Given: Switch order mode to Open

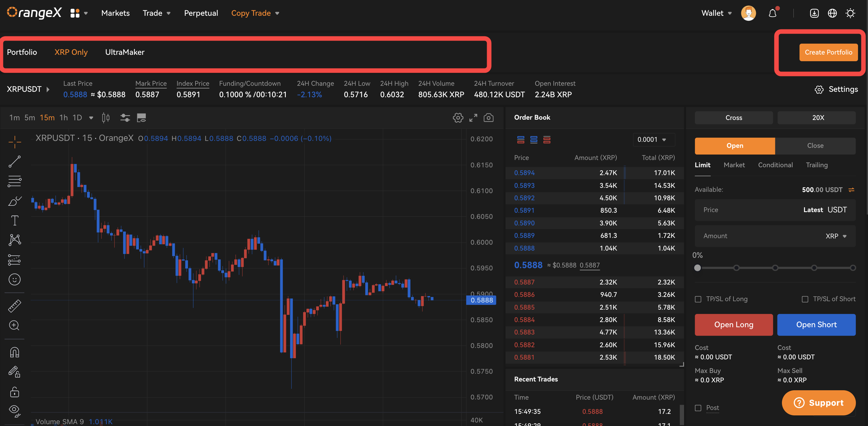Looking at the screenshot, I should click(735, 146).
